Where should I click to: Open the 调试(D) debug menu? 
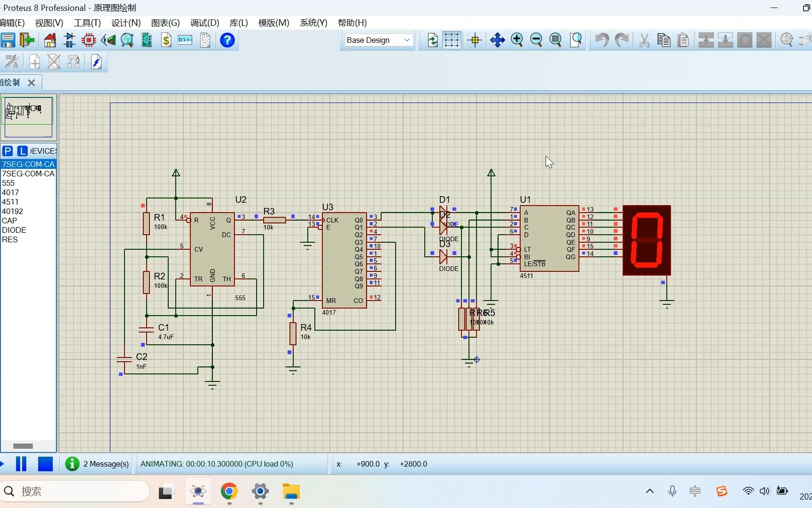coord(204,23)
